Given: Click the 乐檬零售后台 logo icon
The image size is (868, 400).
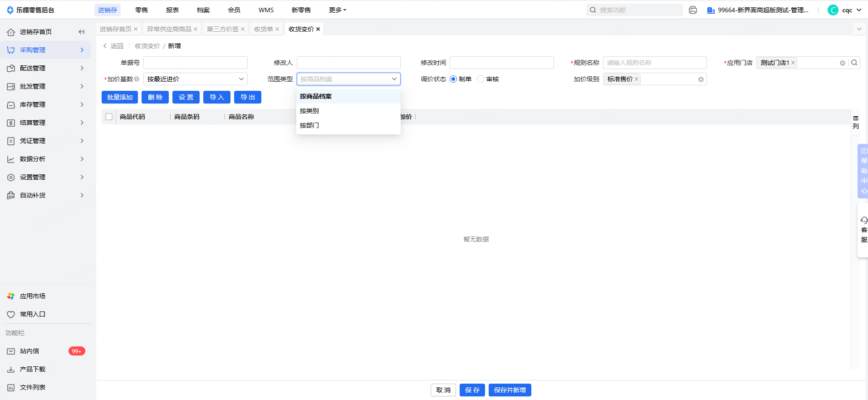Looking at the screenshot, I should tap(10, 10).
